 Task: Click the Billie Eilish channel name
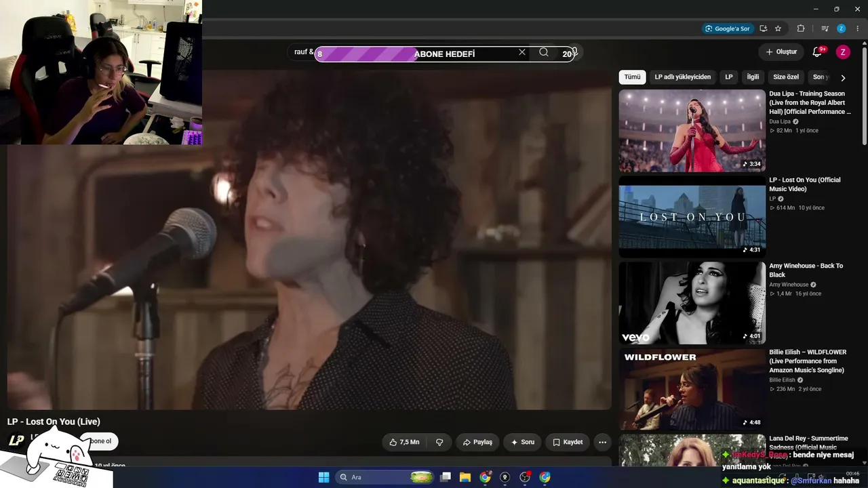click(x=783, y=380)
